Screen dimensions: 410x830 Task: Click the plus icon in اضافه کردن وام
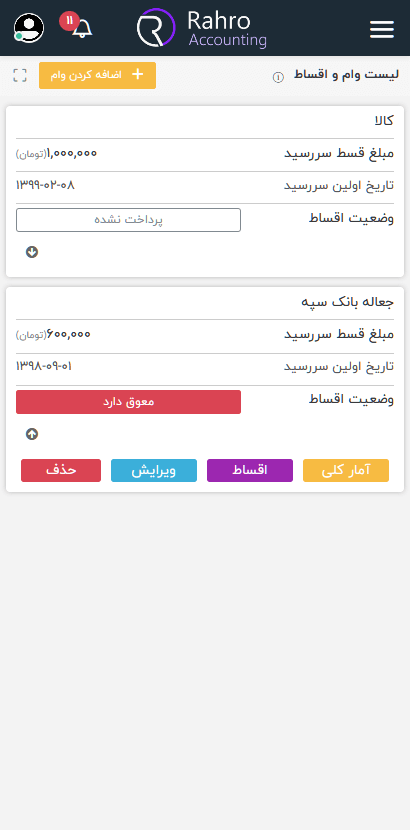[x=137, y=74]
